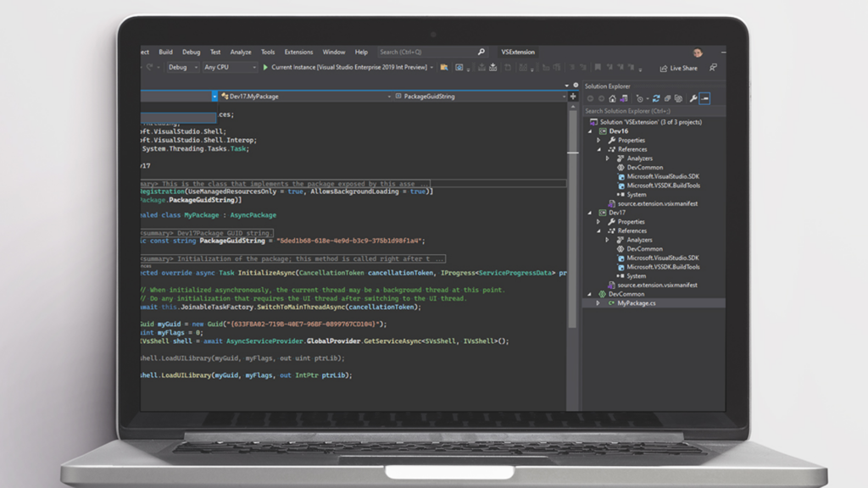Click the Live Share icon
Screen dimensions: 868x488
click(x=663, y=69)
